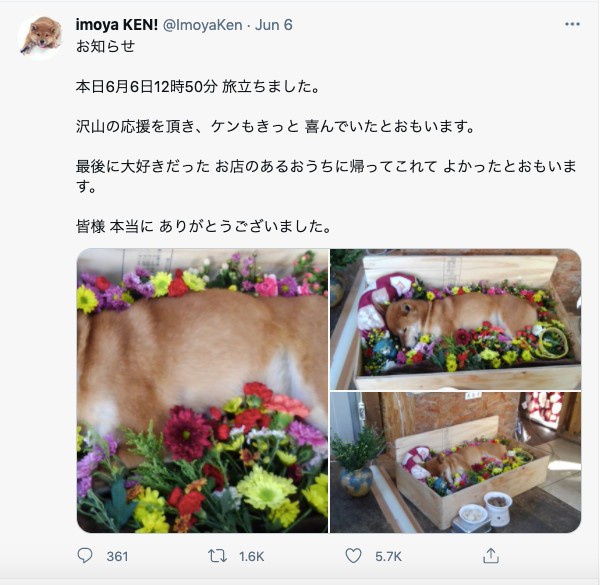600x585 pixels.
Task: Click the line starting 本日6月6日12時50分
Action: (197, 86)
